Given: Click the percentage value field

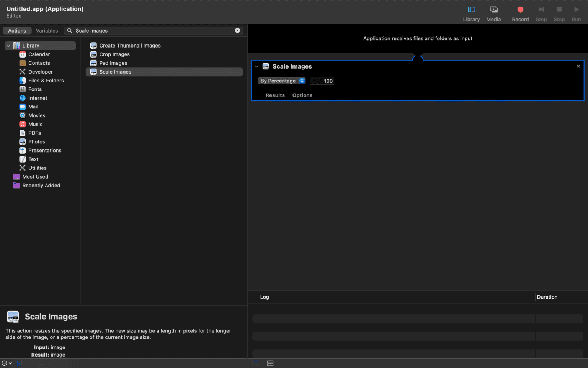Looking at the screenshot, I should click(x=322, y=81).
